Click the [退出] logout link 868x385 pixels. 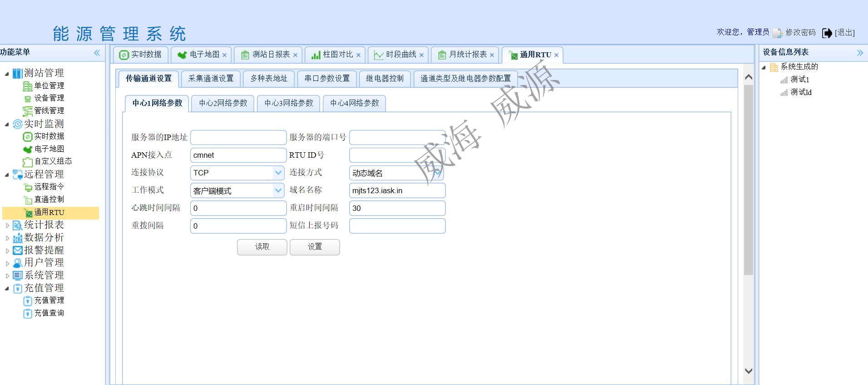pyautogui.click(x=844, y=33)
